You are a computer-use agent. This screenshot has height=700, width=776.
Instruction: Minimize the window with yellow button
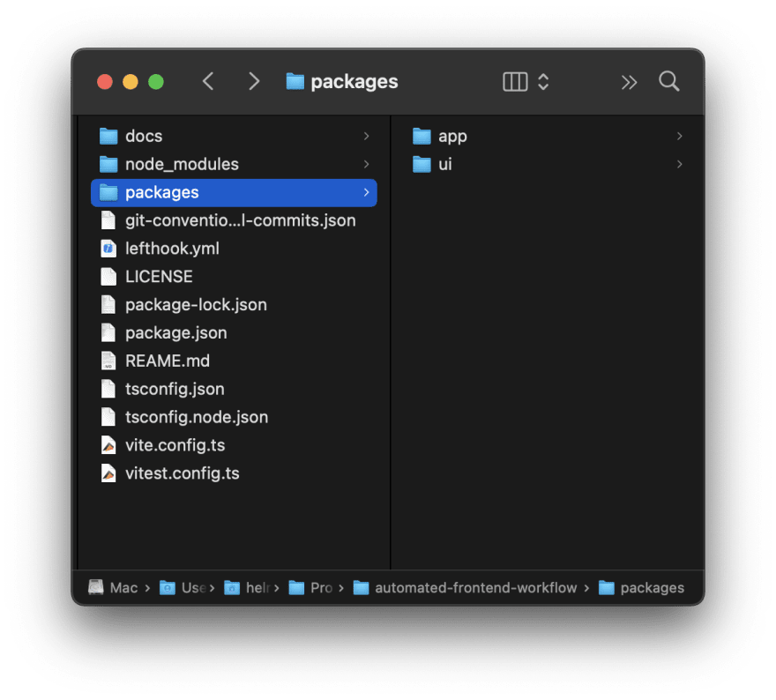[x=131, y=82]
